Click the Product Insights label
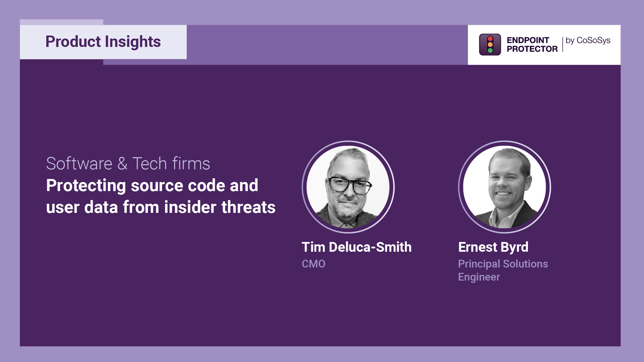 click(103, 42)
